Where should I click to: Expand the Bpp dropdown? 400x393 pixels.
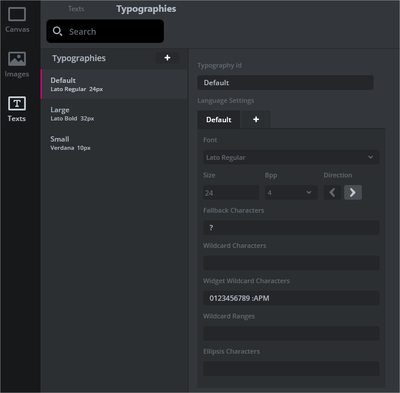[x=291, y=193]
